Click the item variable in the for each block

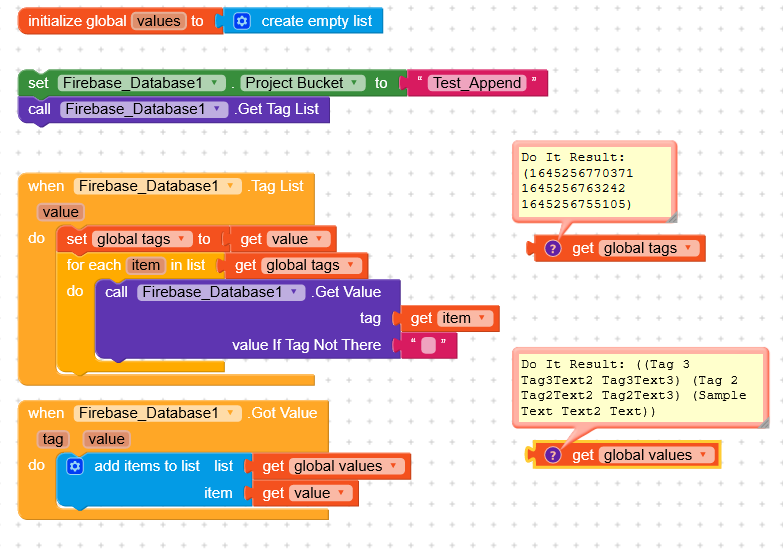[145, 265]
